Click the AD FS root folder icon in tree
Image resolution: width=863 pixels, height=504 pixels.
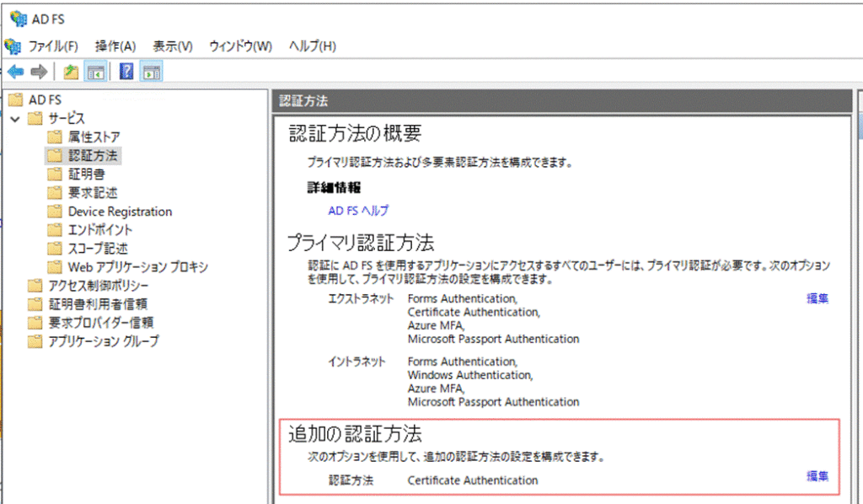(x=16, y=99)
